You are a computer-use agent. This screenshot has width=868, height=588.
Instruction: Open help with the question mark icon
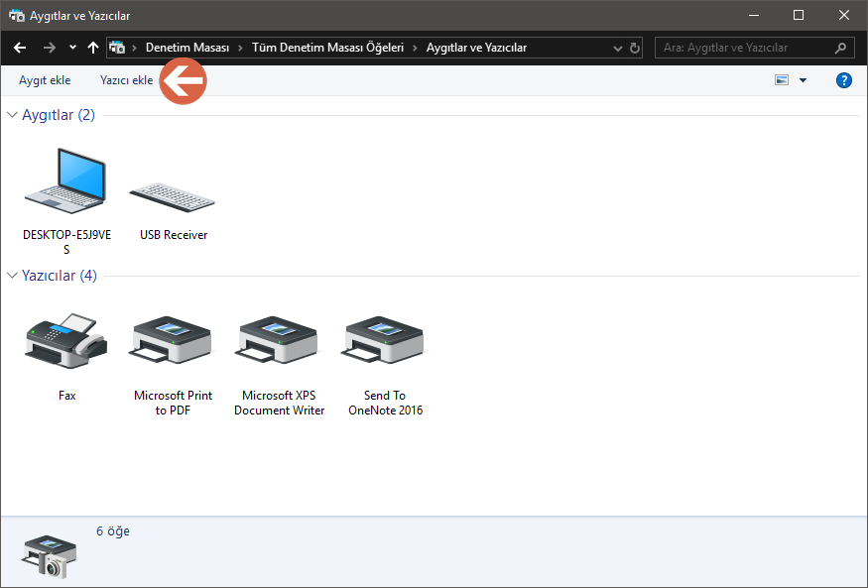point(843,80)
